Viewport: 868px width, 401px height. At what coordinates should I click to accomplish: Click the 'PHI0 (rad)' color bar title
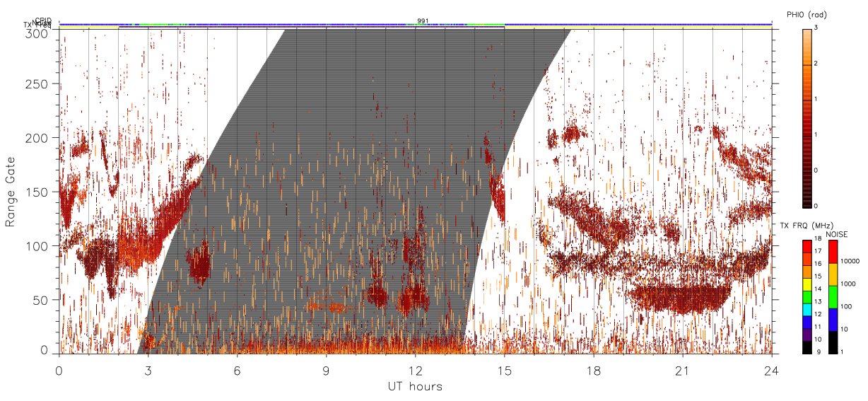click(807, 14)
